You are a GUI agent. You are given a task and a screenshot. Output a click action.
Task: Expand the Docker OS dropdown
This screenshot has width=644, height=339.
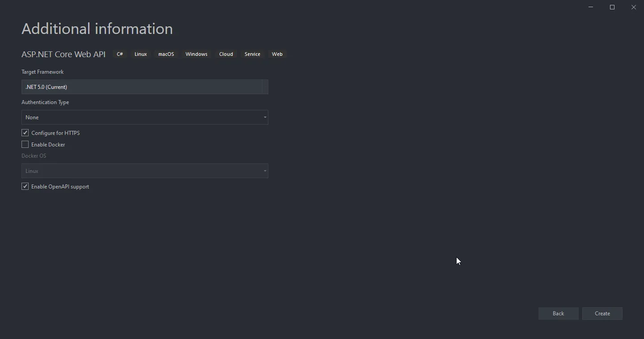(x=144, y=171)
